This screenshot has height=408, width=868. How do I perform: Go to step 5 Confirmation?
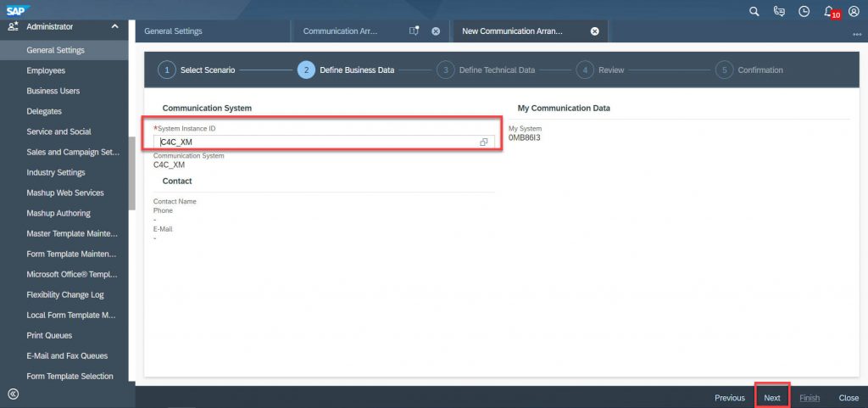[749, 70]
